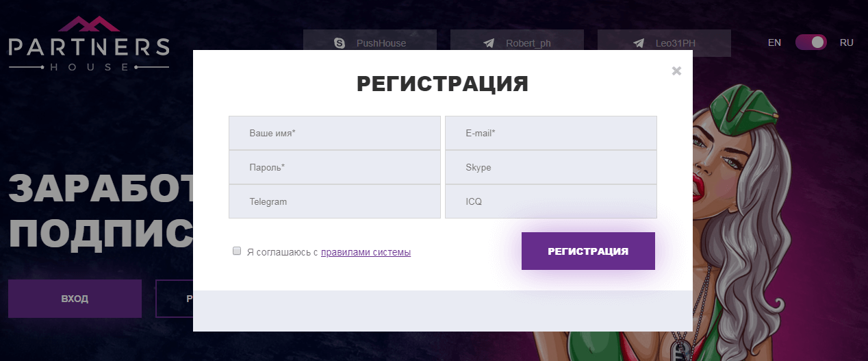Viewport: 868px width, 361px height.
Task: Click the ВХОД login button
Action: click(x=75, y=299)
